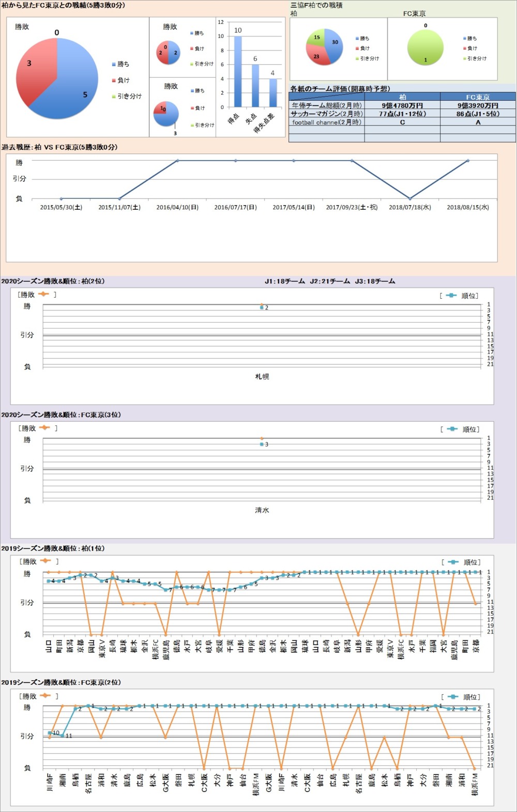Select the 得点 bar labeled 10
This screenshot has width=517, height=812.
pos(238,71)
